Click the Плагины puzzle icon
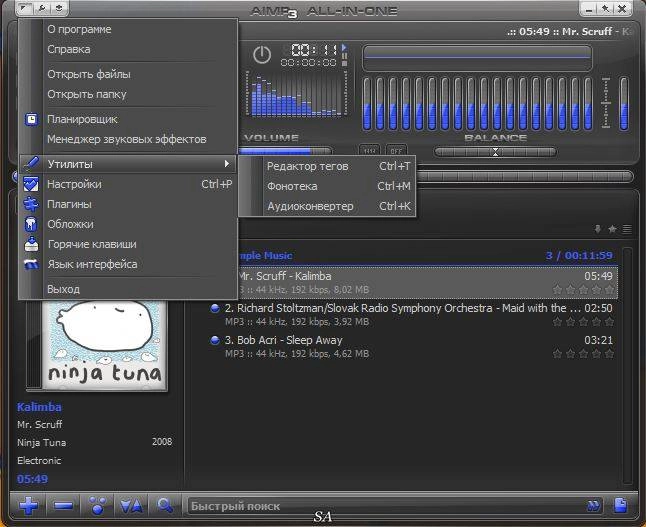The image size is (646, 527). (x=31, y=204)
